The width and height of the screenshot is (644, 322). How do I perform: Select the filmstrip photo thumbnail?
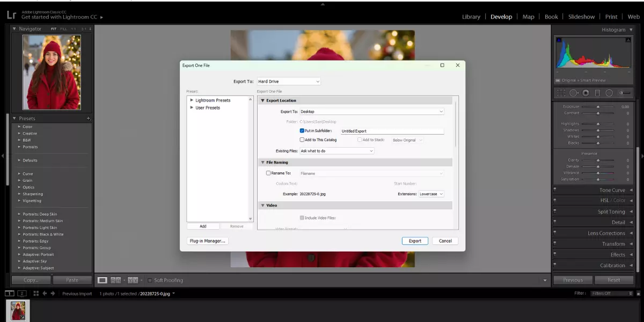(18, 311)
